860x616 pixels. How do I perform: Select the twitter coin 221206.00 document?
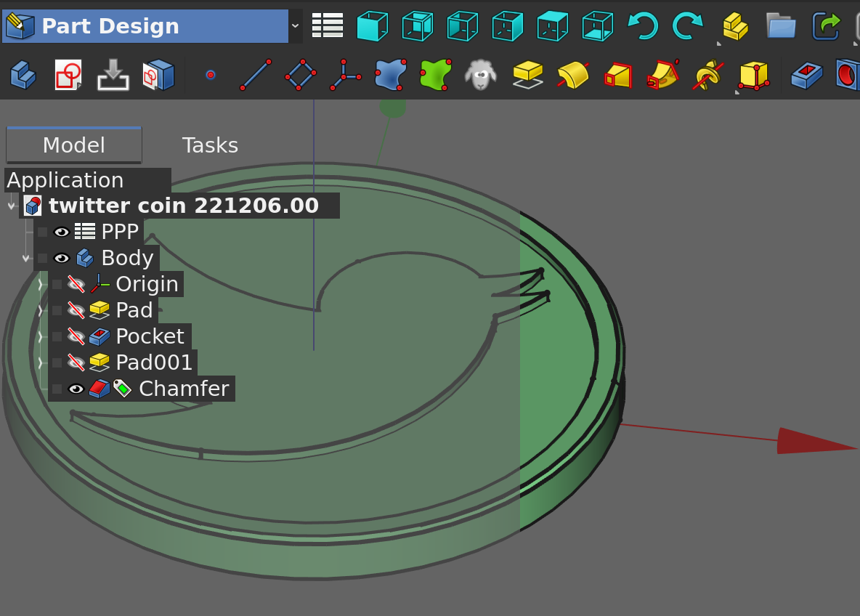coord(183,206)
